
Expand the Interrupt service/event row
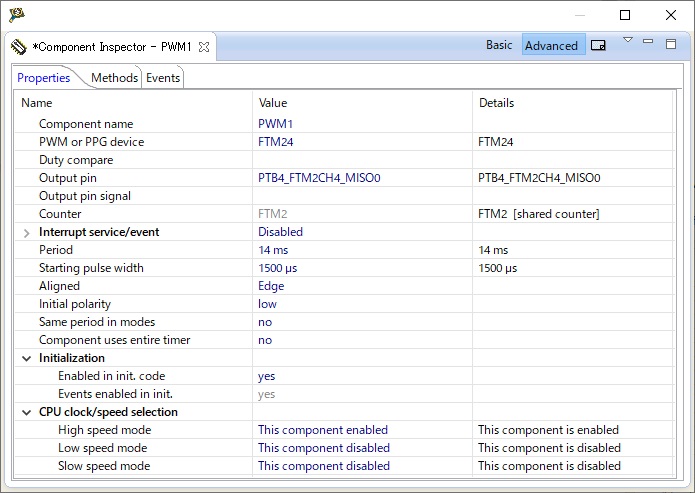click(x=27, y=233)
